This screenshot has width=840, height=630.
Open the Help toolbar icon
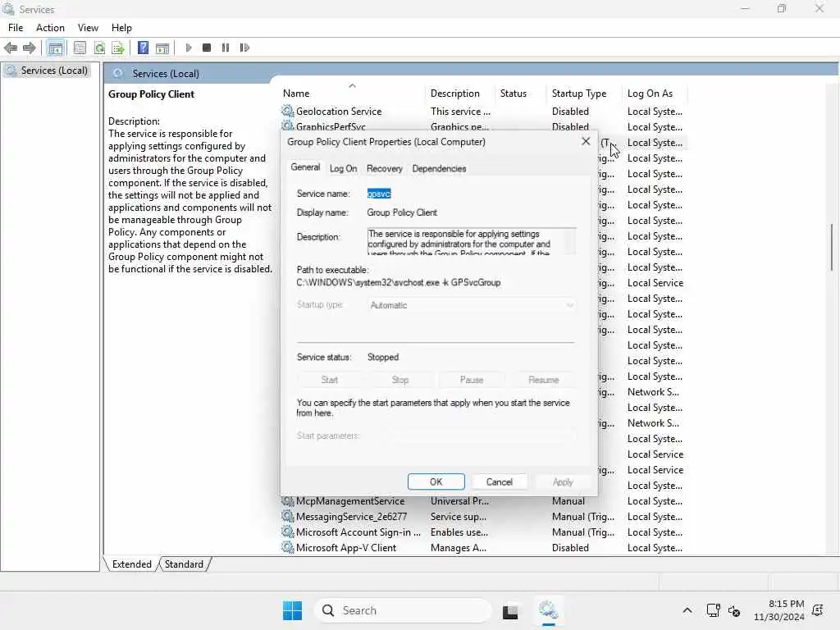point(143,48)
